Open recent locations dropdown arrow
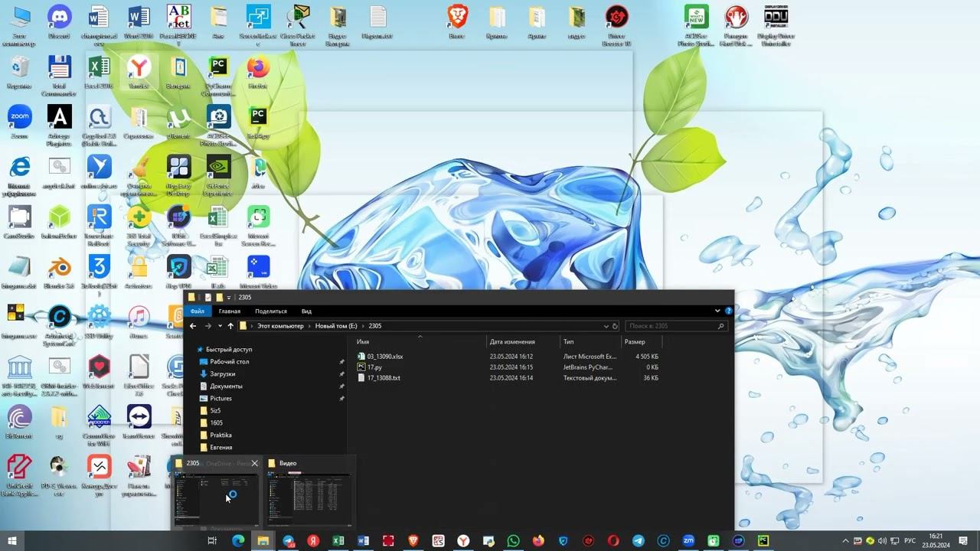The image size is (980, 551). tap(220, 326)
